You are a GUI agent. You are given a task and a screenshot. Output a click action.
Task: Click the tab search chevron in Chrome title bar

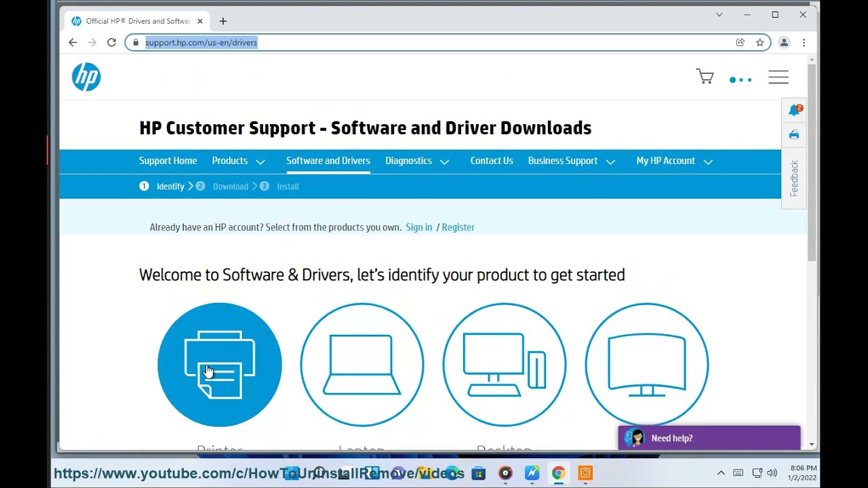(x=719, y=14)
